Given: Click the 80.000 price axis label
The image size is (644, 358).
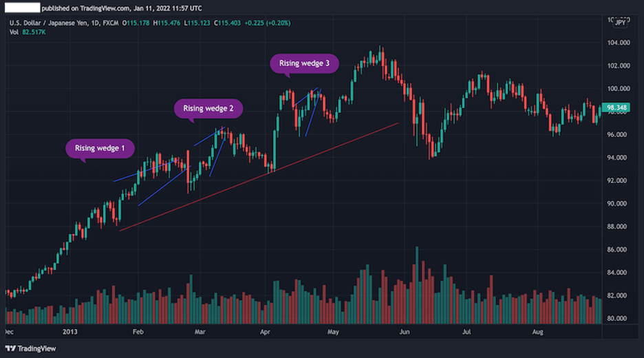Looking at the screenshot, I should coord(619,319).
